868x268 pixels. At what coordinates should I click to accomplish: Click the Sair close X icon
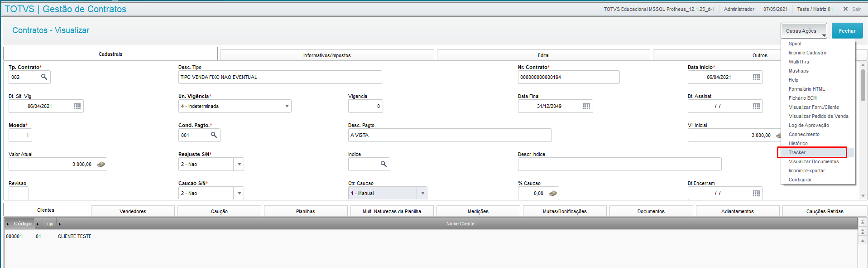point(845,9)
